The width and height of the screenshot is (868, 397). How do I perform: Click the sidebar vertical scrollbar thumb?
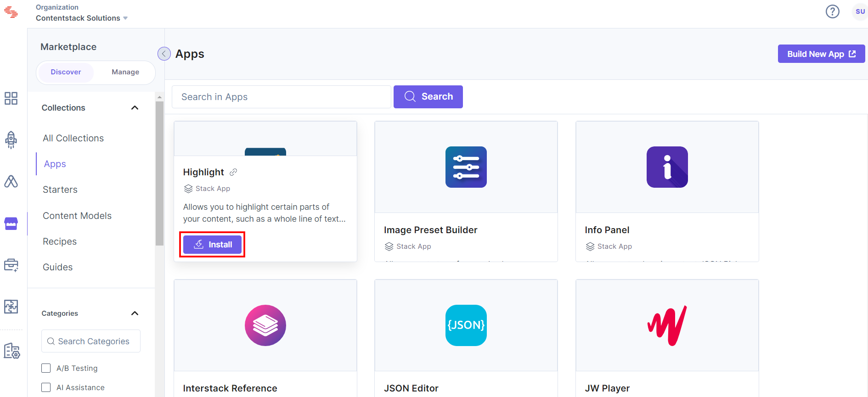pos(159,173)
